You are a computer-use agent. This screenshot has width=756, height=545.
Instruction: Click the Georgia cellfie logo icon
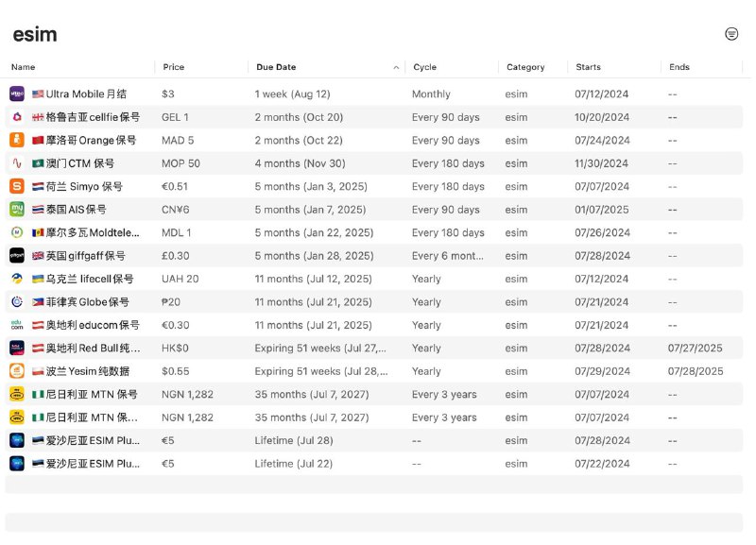tap(17, 117)
